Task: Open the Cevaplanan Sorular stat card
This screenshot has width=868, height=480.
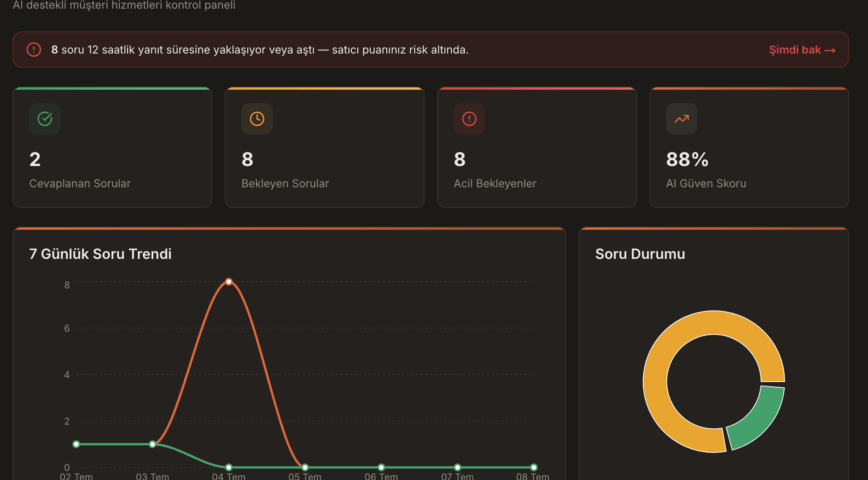Action: 112,147
